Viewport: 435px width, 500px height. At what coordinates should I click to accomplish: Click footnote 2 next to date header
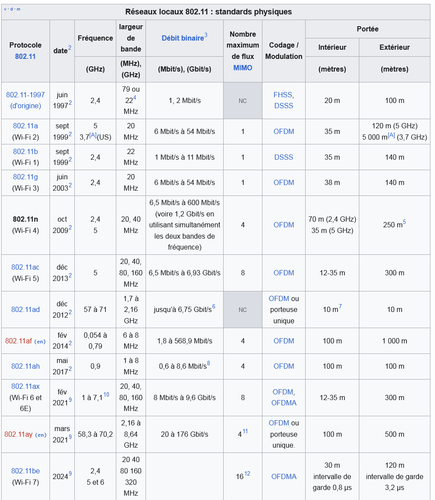(x=70, y=48)
